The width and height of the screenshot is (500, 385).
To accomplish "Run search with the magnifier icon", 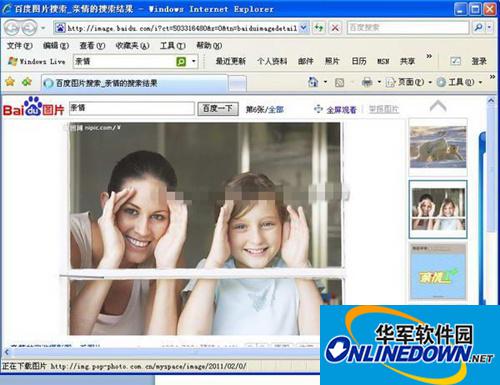I will (x=478, y=28).
